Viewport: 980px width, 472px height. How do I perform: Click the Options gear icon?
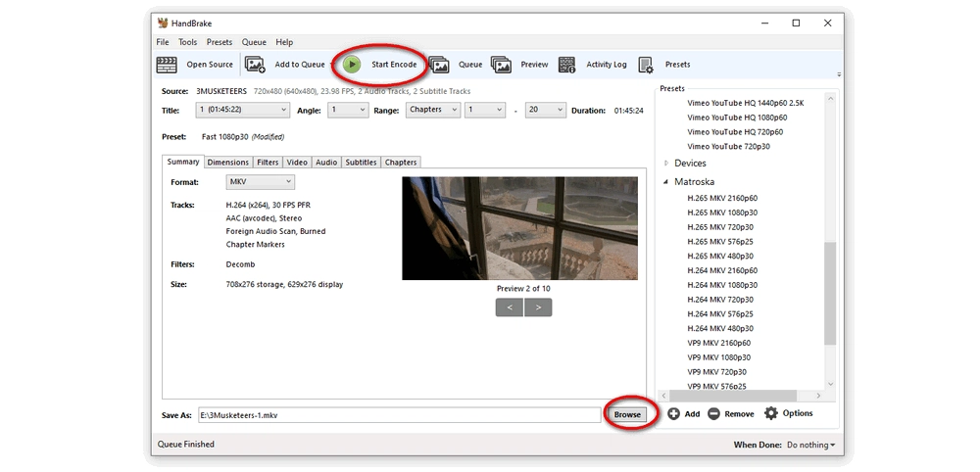click(x=771, y=413)
